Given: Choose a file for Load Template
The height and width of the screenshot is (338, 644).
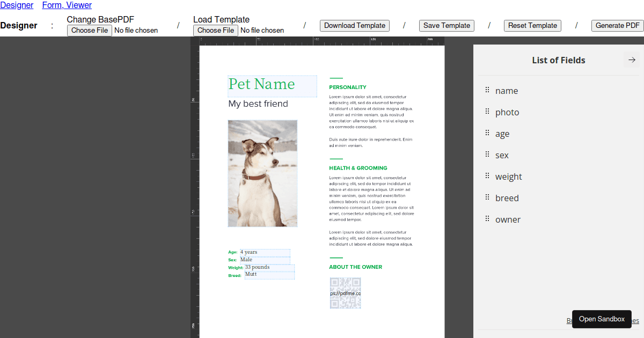Looking at the screenshot, I should [215, 30].
